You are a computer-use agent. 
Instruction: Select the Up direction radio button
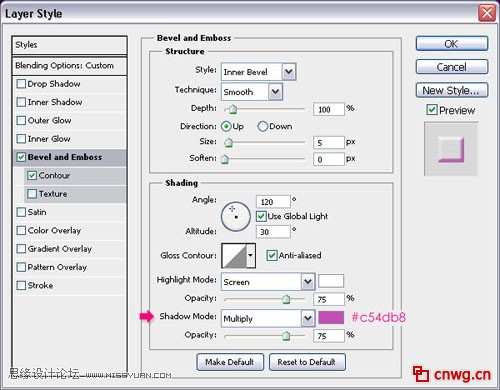click(226, 126)
